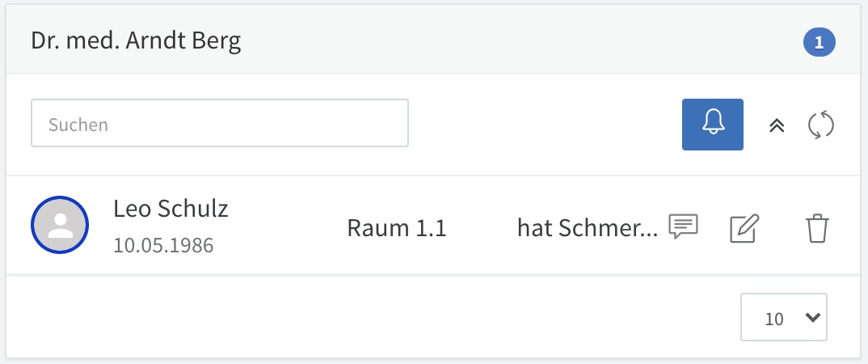868x364 pixels.
Task: Click the blue badge showing count 1
Action: 820,43
